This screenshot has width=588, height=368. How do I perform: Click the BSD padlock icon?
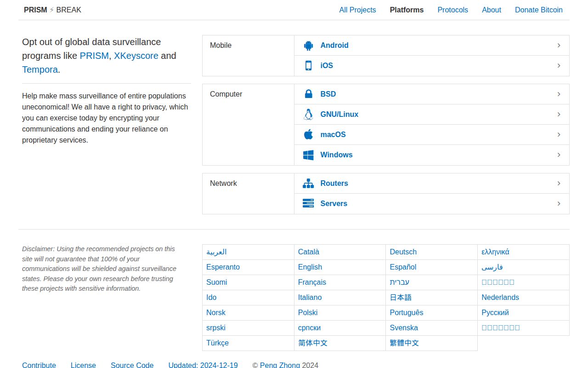pos(308,94)
